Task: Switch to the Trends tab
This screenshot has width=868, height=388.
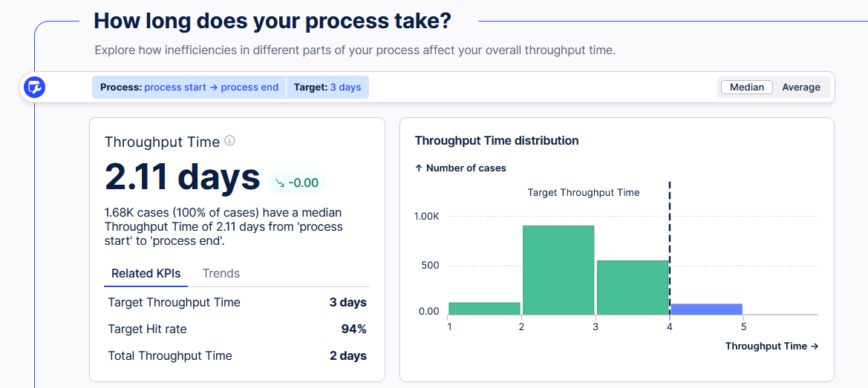Action: tap(221, 273)
